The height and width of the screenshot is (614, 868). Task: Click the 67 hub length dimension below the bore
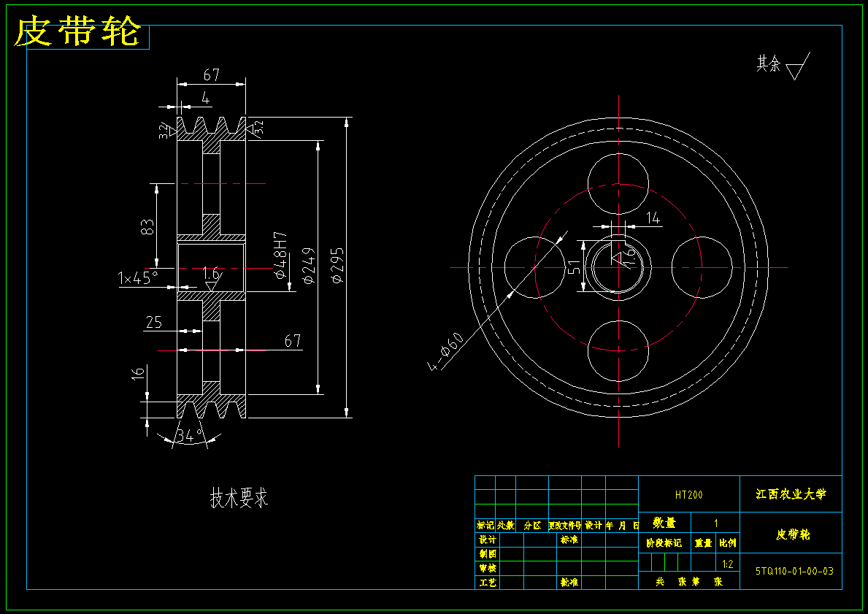click(293, 340)
